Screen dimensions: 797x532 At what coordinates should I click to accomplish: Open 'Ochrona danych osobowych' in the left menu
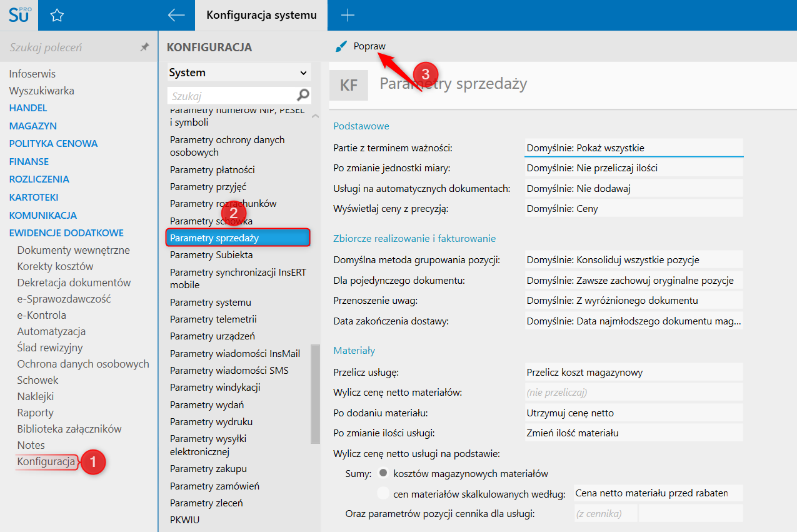83,364
